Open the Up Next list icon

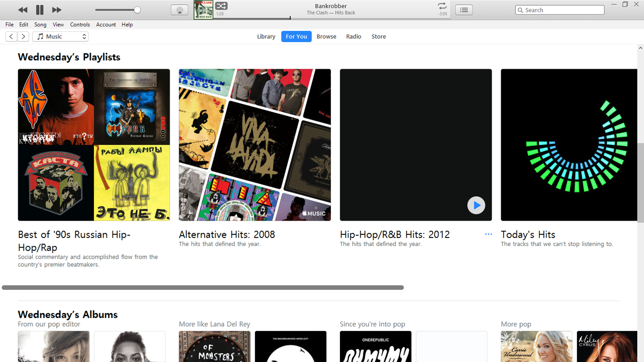click(x=464, y=10)
